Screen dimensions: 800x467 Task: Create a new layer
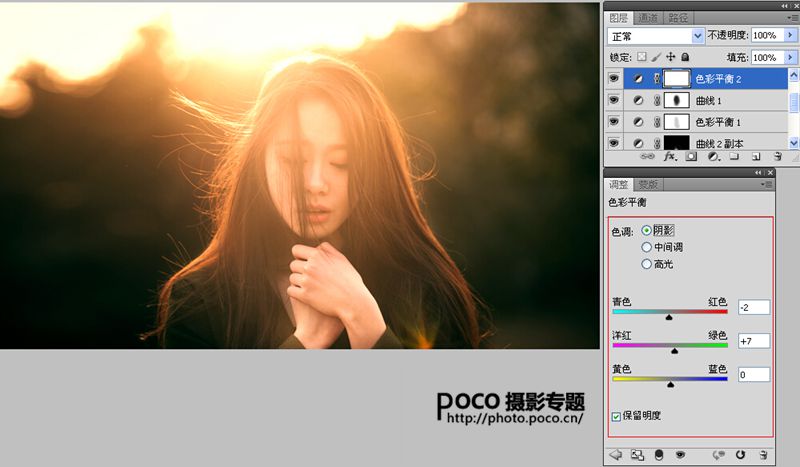[x=756, y=156]
